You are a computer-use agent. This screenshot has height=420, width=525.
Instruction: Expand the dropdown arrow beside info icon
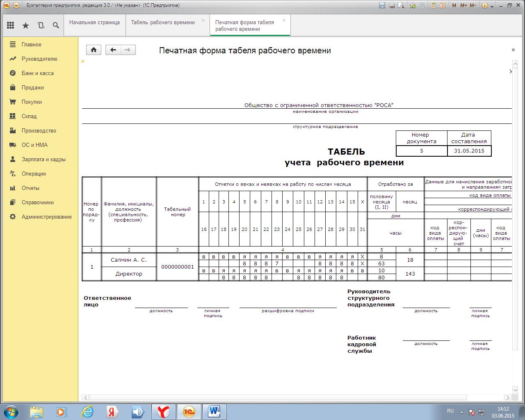coord(492,5)
